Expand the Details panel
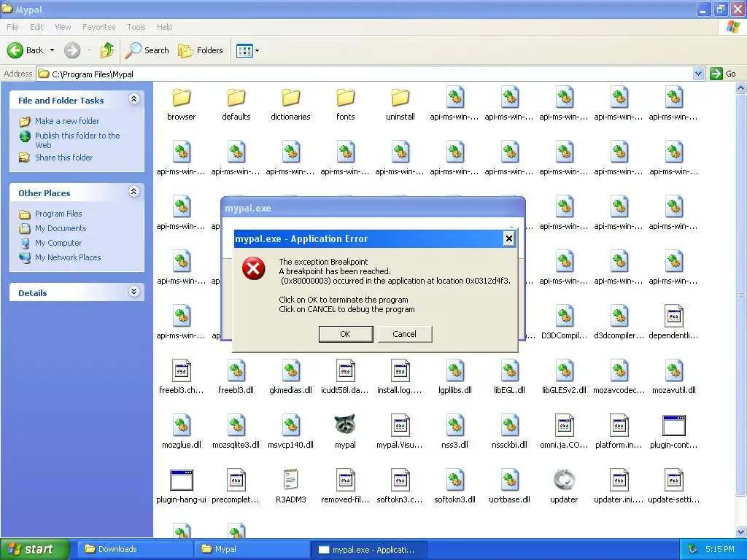The image size is (747, 560). tap(134, 292)
